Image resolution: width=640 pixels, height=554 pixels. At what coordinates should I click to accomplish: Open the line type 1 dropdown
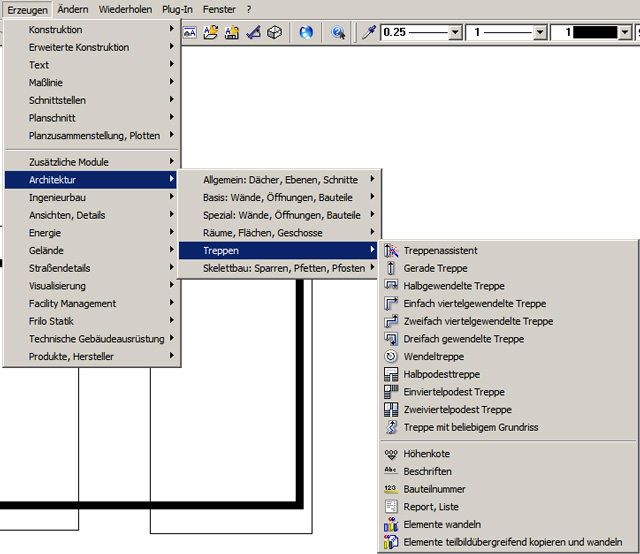[x=540, y=33]
